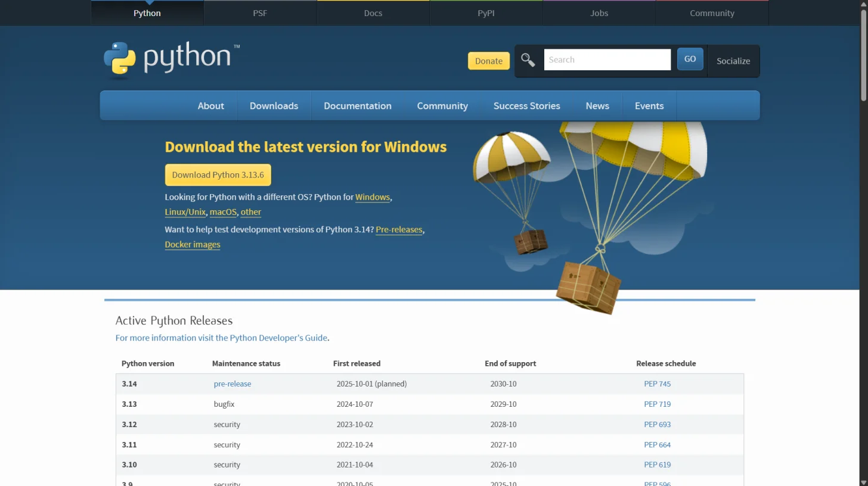Click the '2026-10' end of support cell
Screen dimensions: 868x486
[x=503, y=465]
